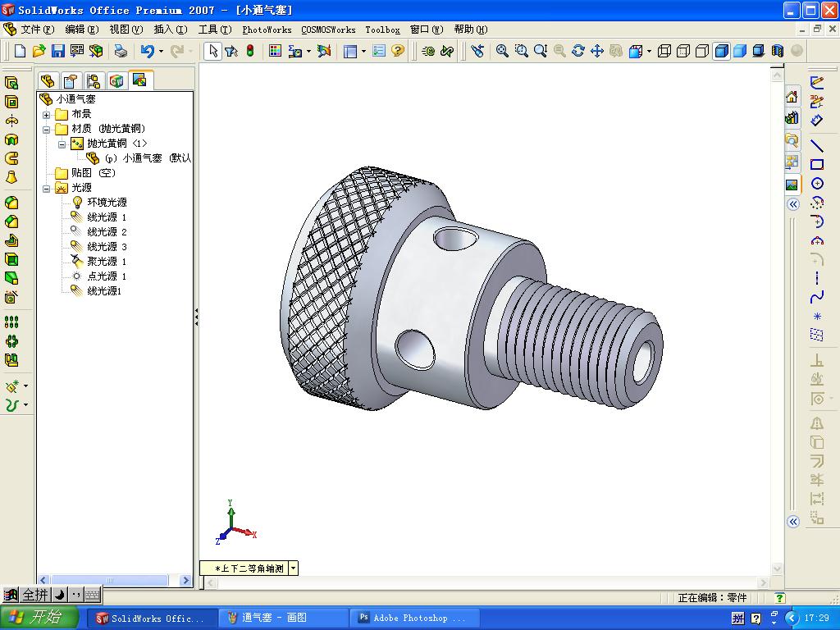Select the Circle sketch tool
The image size is (840, 630).
coord(816,184)
